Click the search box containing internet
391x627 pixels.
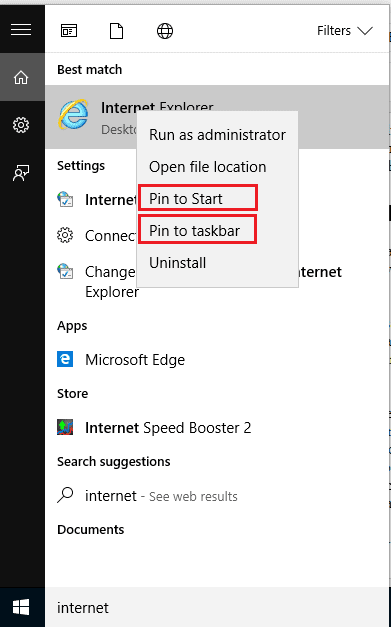click(217, 607)
